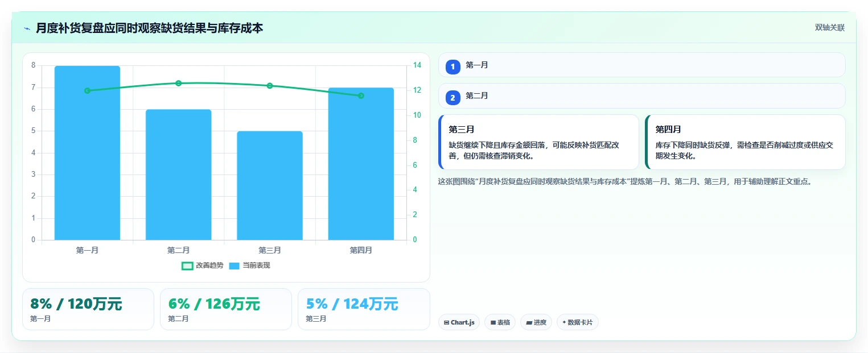This screenshot has width=868, height=353.
Task: Open the 第三月 description card
Action: click(x=538, y=142)
